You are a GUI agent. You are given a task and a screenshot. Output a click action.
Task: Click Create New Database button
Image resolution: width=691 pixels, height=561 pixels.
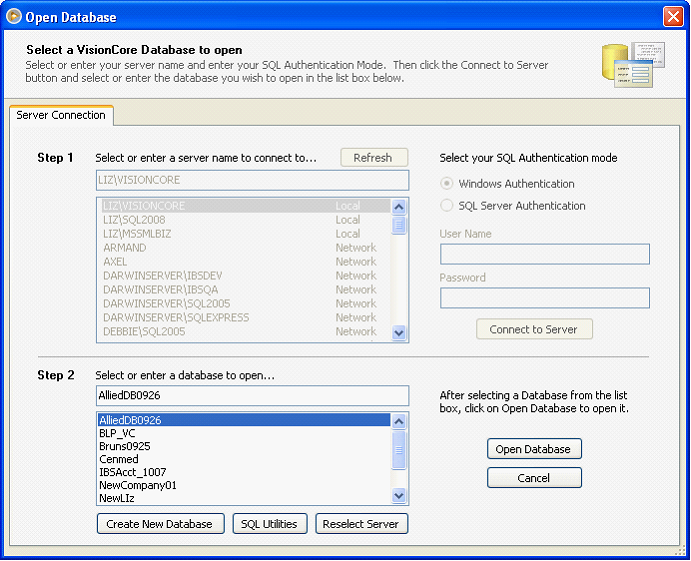160,524
